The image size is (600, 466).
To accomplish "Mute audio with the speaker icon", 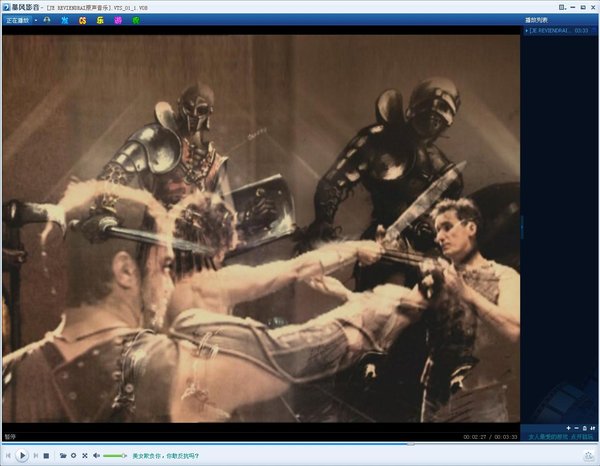I will click(x=96, y=456).
